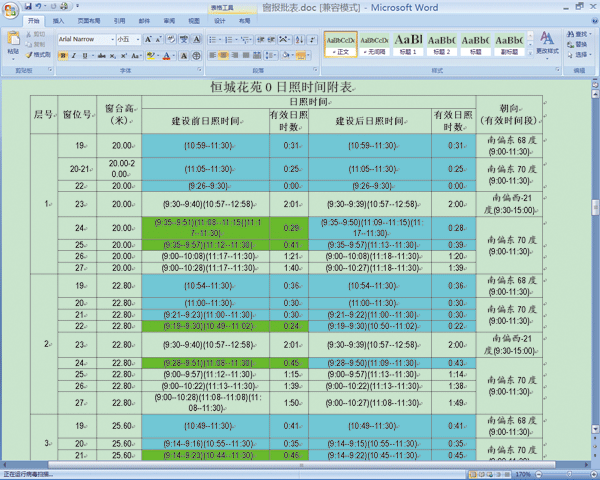Toggle italic formatting
Viewport: 600px width, 480px height.
(x=73, y=55)
